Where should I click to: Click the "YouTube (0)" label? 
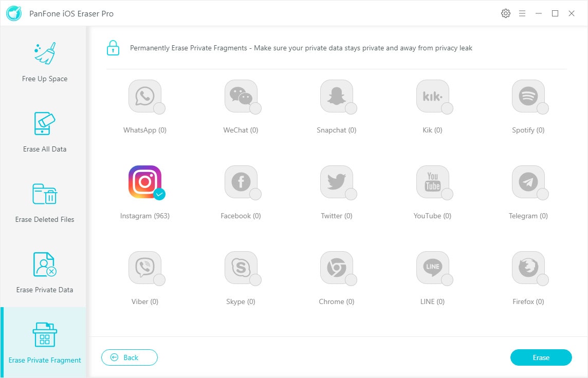432,216
